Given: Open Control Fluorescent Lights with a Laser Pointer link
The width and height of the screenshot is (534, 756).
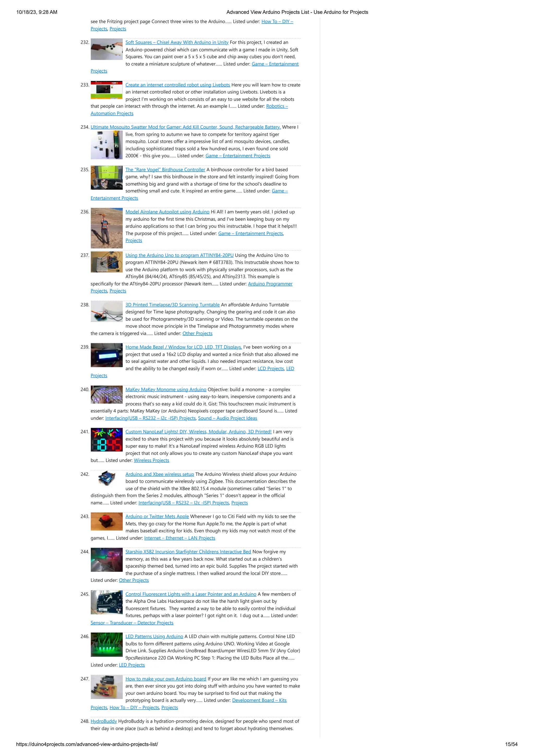Looking at the screenshot, I should click(x=191, y=594).
